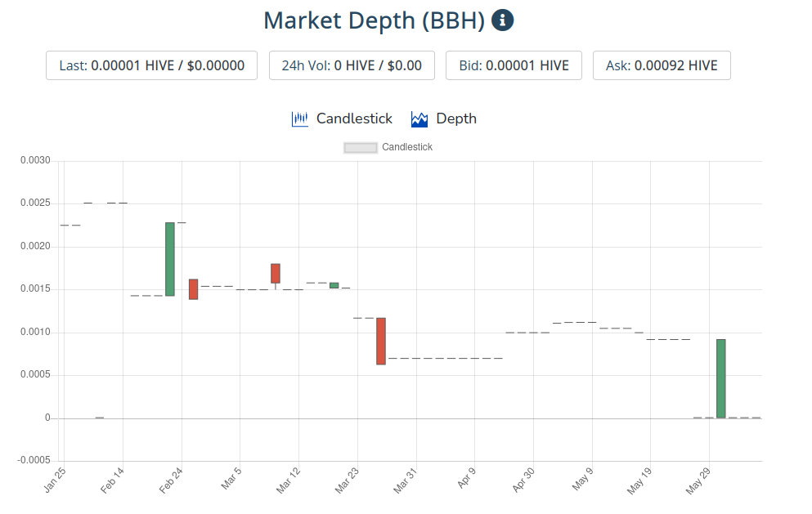This screenshot has width=812, height=514.
Task: Click the -0.0005 y-axis label
Action: tap(34, 461)
